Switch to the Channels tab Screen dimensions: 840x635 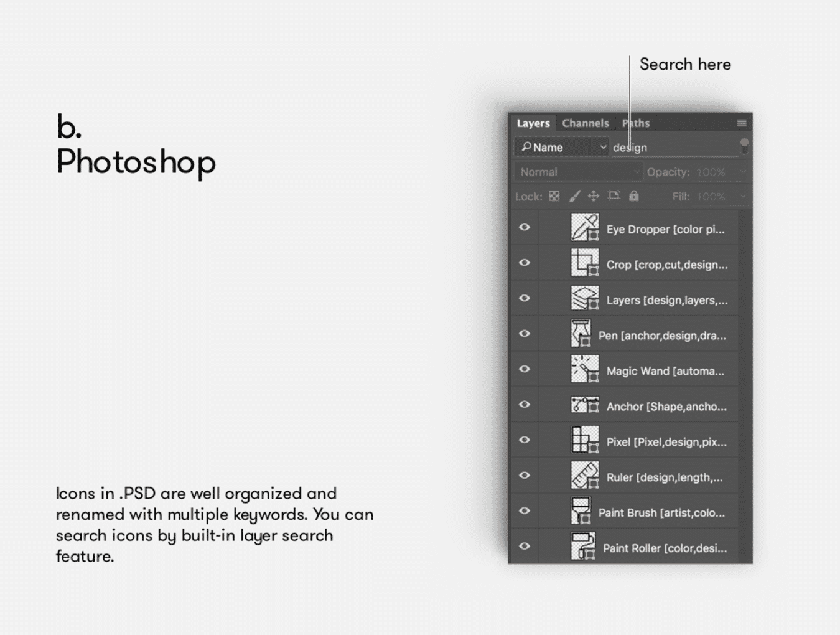[x=585, y=123]
